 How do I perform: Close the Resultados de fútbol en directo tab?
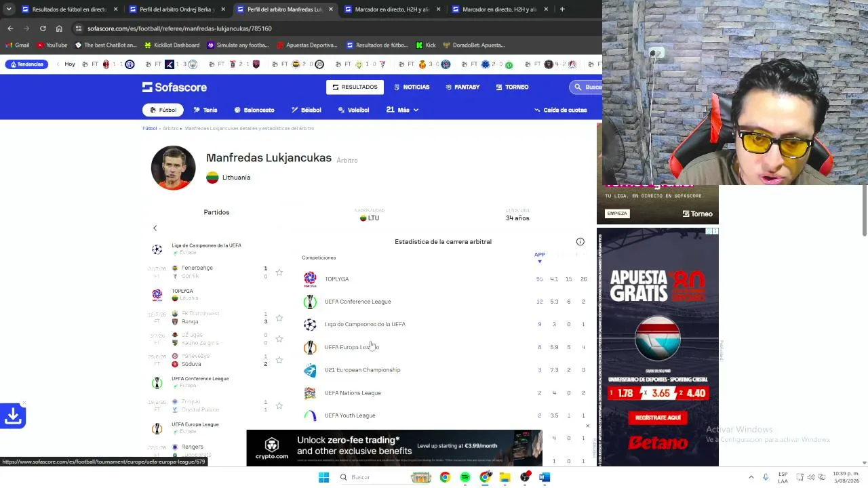pyautogui.click(x=115, y=9)
